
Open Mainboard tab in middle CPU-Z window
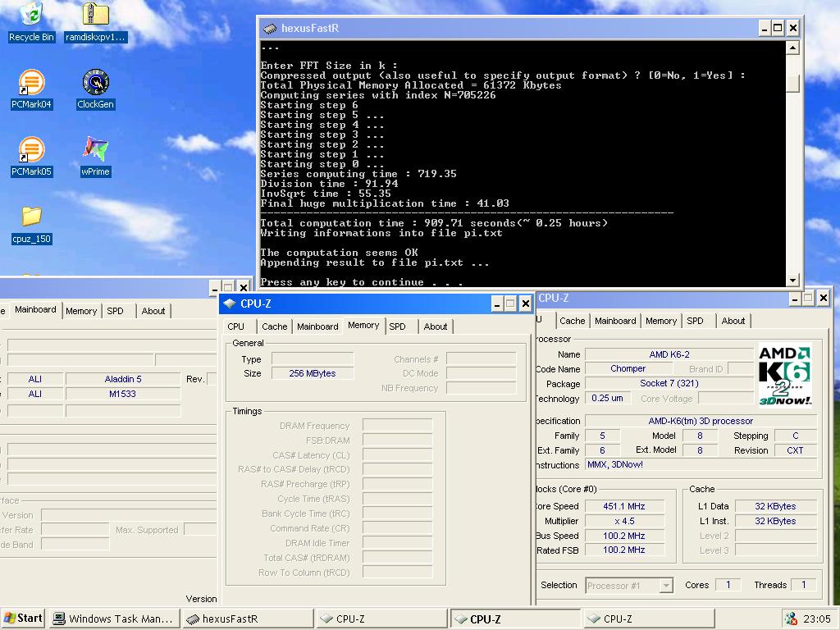tap(317, 326)
